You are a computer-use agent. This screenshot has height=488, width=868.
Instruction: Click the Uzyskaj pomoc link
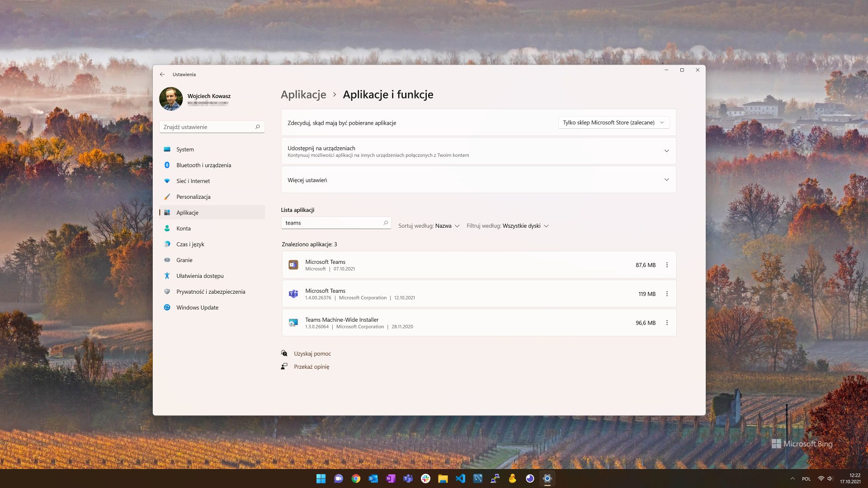point(312,353)
